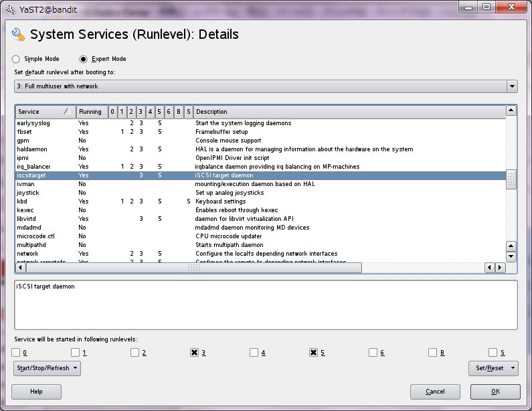Viewport: 532px width, 411px height.
Task: Click runlevel S column header
Action: (x=189, y=112)
